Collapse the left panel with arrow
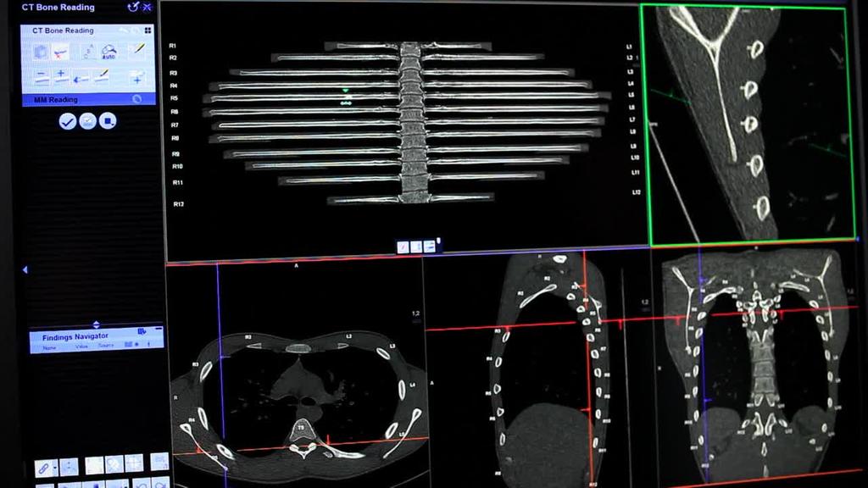This screenshot has width=868, height=488. point(25,269)
